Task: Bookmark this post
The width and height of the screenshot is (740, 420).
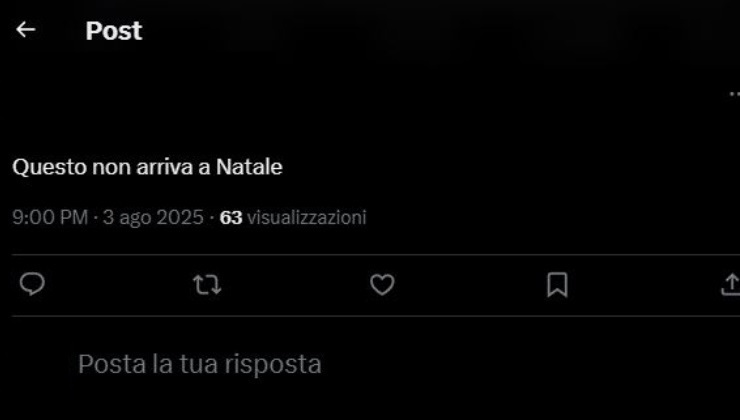Action: pyautogui.click(x=557, y=285)
